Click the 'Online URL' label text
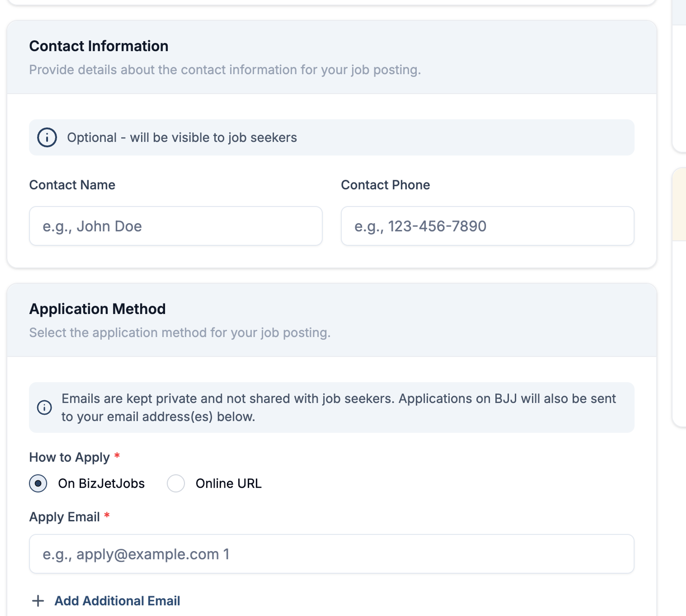This screenshot has width=686, height=616. pos(228,483)
